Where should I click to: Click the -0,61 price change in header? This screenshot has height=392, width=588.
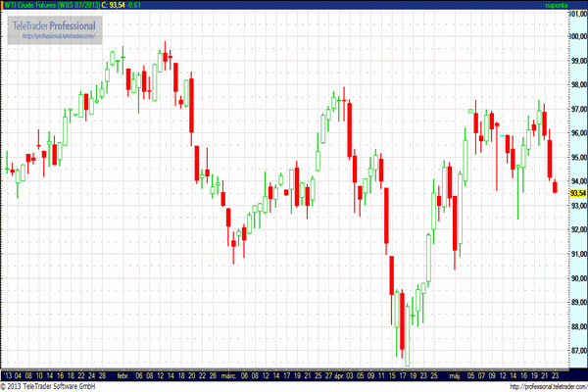(x=132, y=5)
